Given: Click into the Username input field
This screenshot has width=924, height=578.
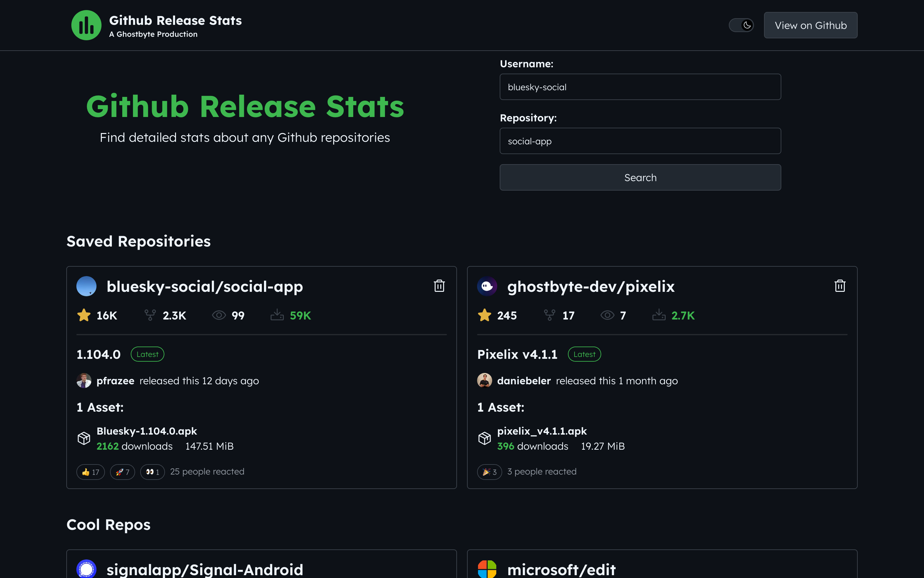Looking at the screenshot, I should 640,87.
